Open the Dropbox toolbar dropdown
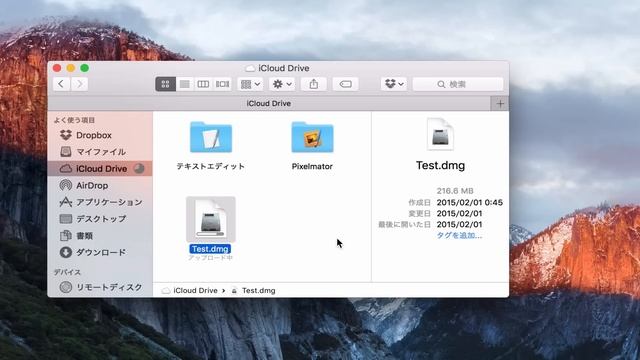640x360 pixels. pos(394,84)
